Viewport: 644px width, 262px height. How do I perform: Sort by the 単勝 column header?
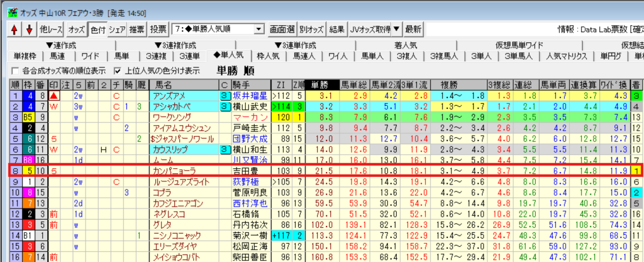click(x=319, y=84)
